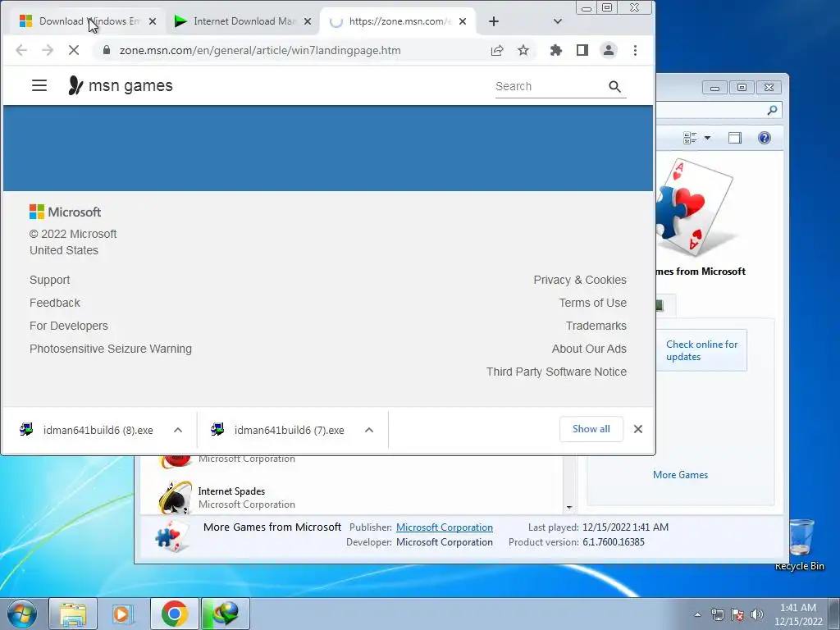Open Recycle Bin on the desktop
840x630 pixels.
801,545
